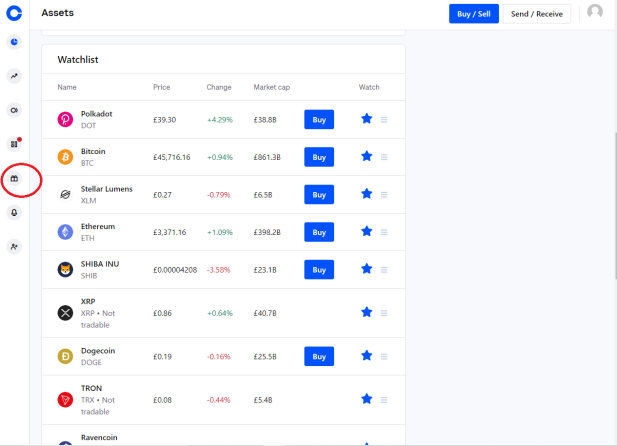This screenshot has height=446, width=617.
Task: Click the XRP row reorder handle
Action: (384, 313)
